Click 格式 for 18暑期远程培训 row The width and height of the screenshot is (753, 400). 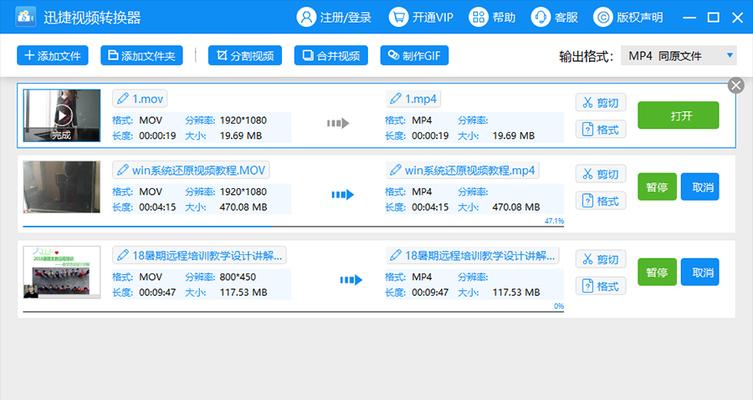coord(600,286)
